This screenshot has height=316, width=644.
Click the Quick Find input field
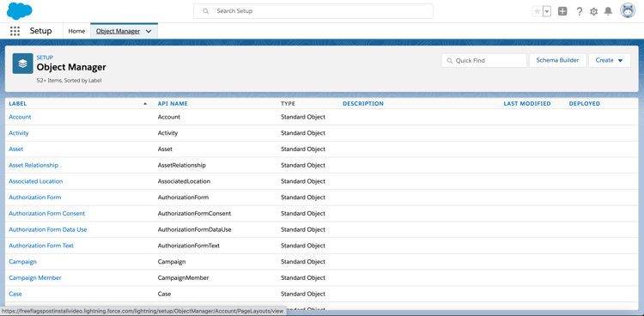tap(483, 60)
